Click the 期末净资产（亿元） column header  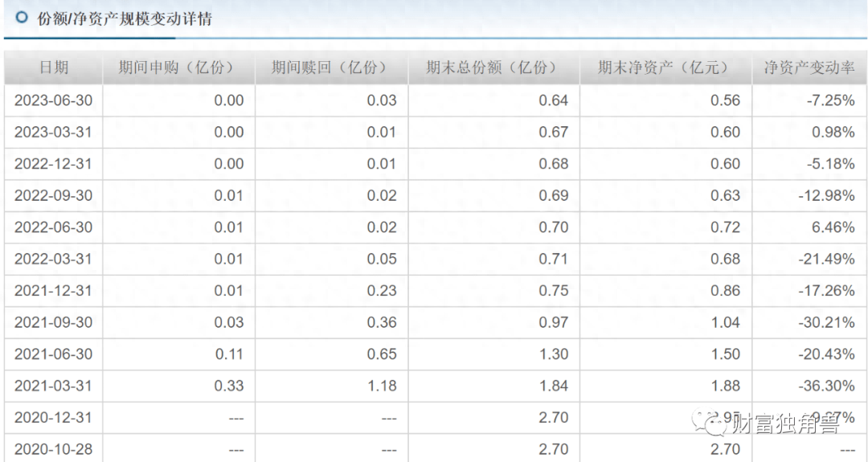(664, 68)
